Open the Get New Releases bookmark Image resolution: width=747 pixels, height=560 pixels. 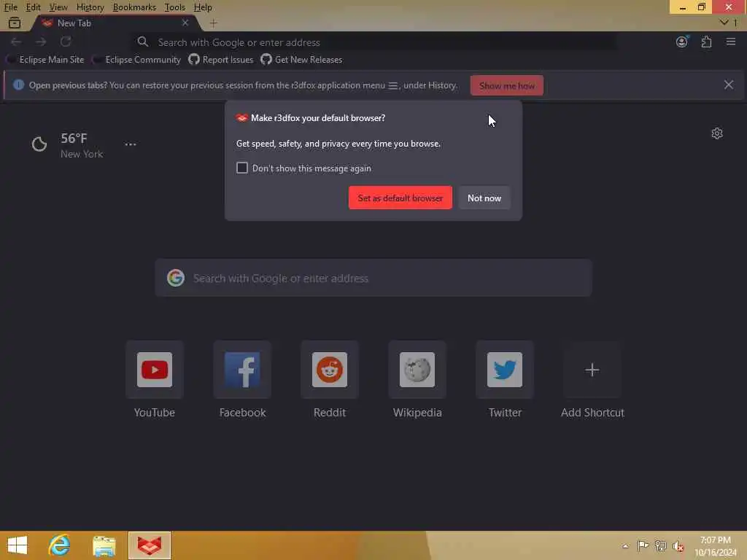301,60
